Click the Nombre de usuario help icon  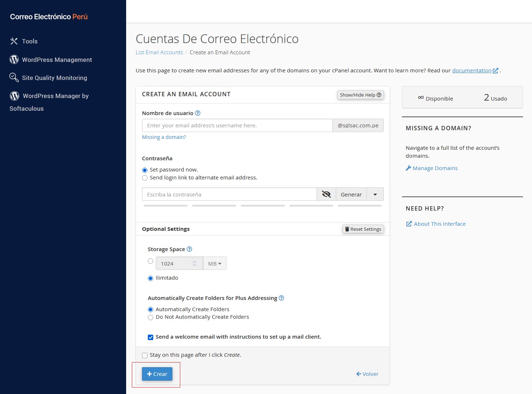198,113
